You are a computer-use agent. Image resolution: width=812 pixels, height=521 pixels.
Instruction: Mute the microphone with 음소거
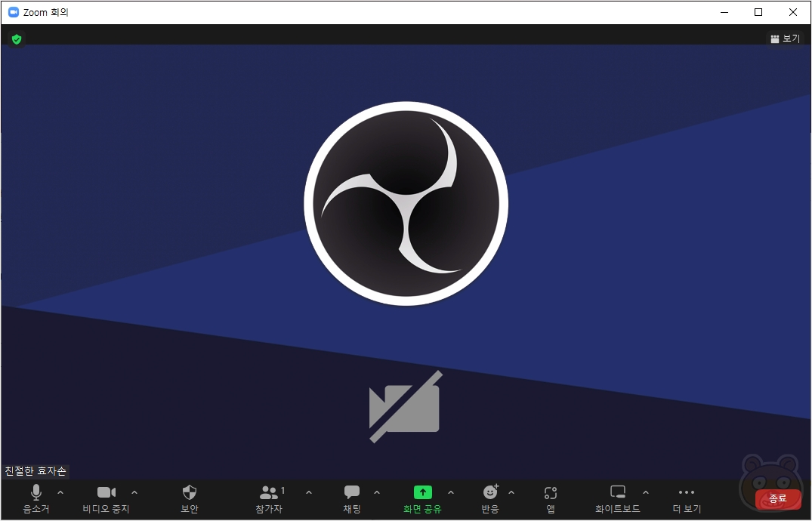tap(36, 499)
